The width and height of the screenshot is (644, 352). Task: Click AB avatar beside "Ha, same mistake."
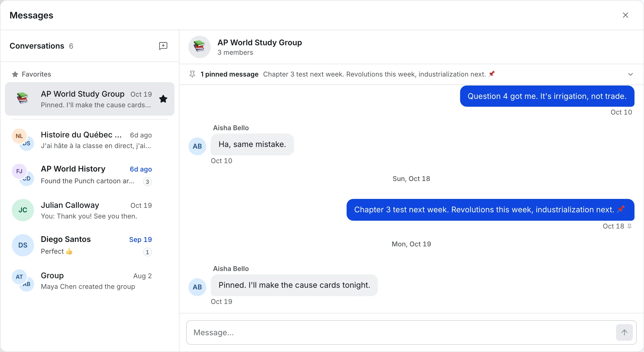[197, 146]
